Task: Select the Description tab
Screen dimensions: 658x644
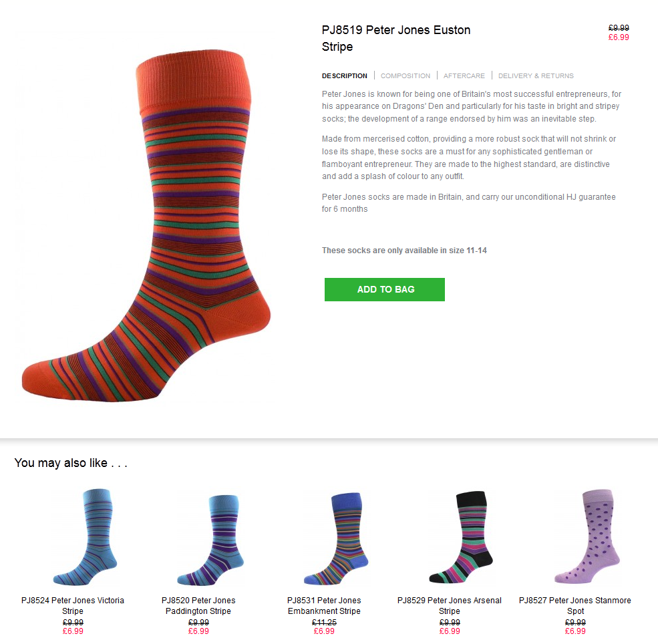Action: (x=344, y=76)
